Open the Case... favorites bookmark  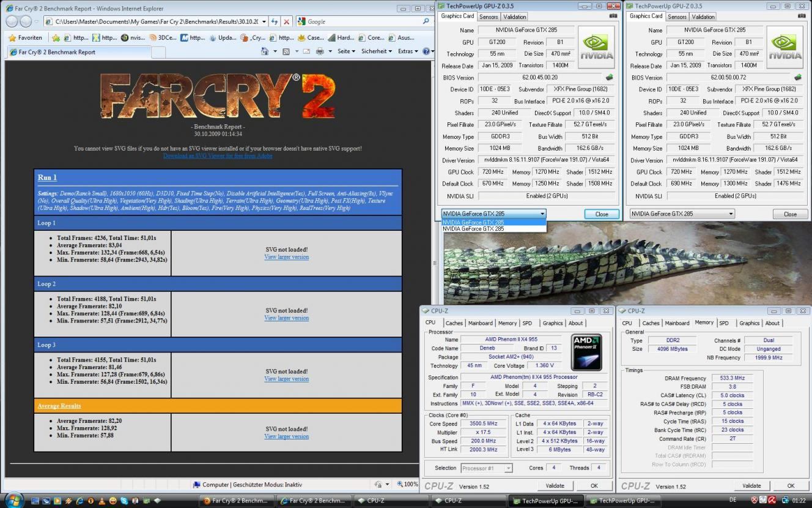(x=311, y=37)
